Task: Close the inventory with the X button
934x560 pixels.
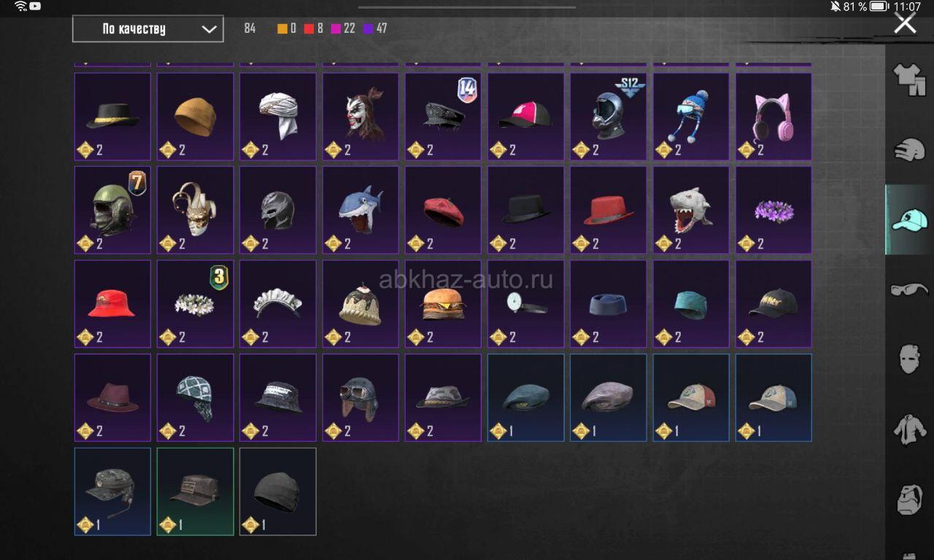Action: coord(906,23)
